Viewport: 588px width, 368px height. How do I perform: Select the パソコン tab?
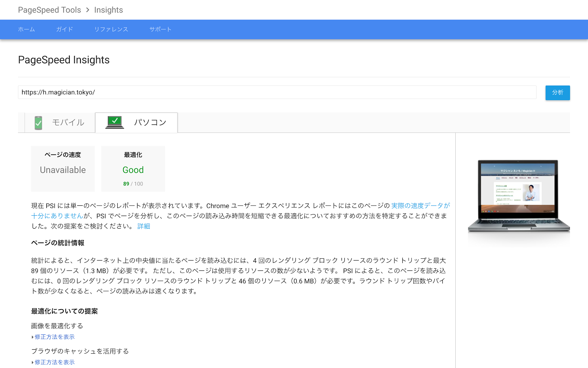[x=136, y=123]
